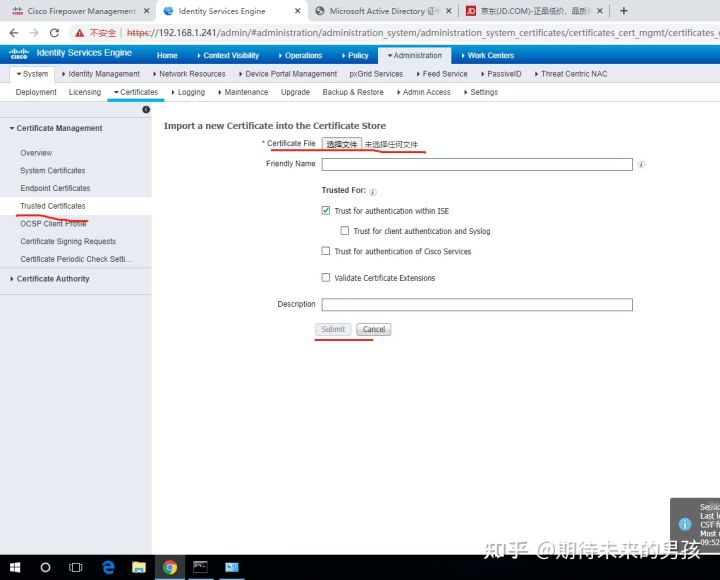This screenshot has height=580, width=720.
Task: Open the Logging tab
Action: tap(188, 92)
